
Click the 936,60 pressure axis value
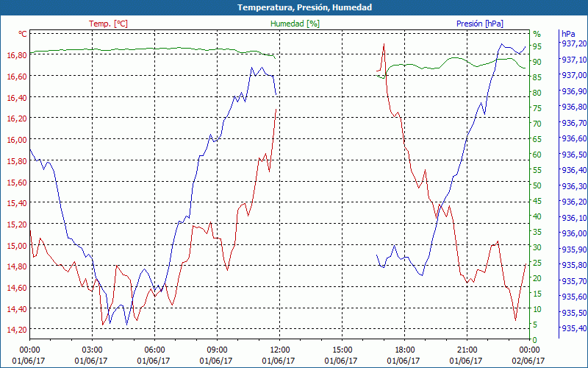click(574, 138)
